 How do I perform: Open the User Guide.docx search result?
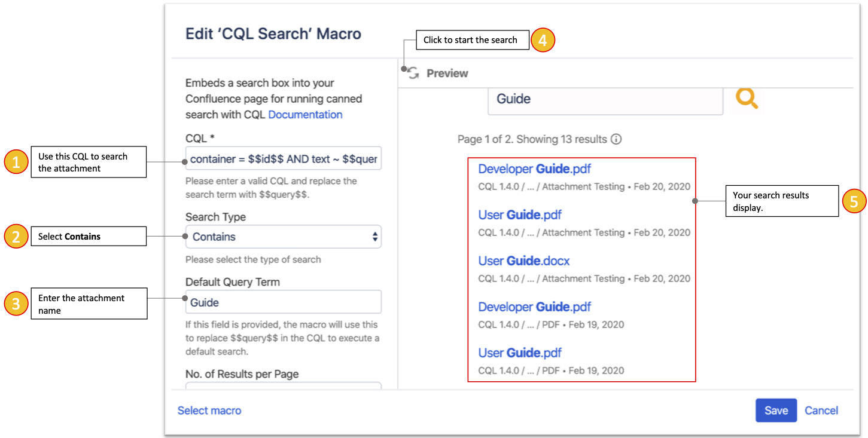click(523, 261)
